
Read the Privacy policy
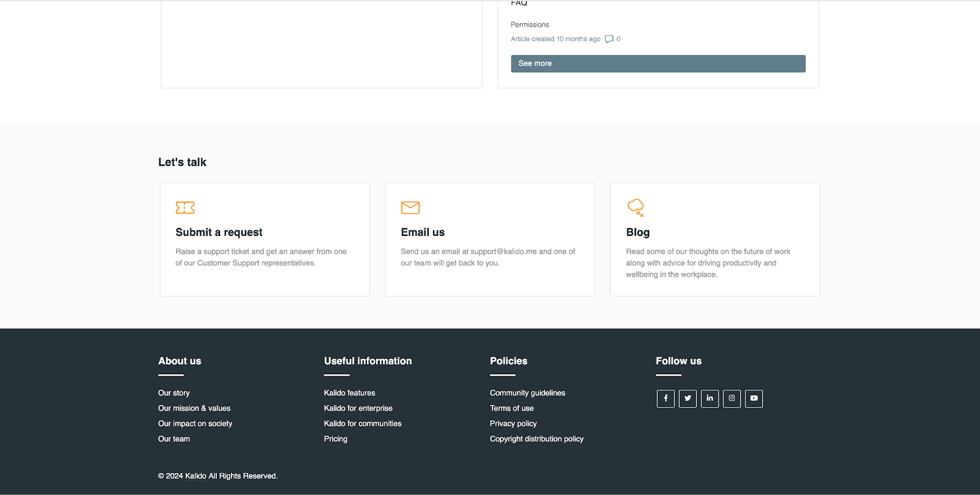click(x=513, y=424)
